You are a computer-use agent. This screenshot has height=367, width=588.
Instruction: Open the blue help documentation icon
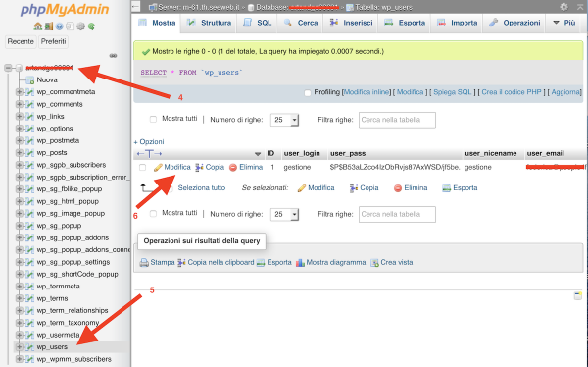59,26
